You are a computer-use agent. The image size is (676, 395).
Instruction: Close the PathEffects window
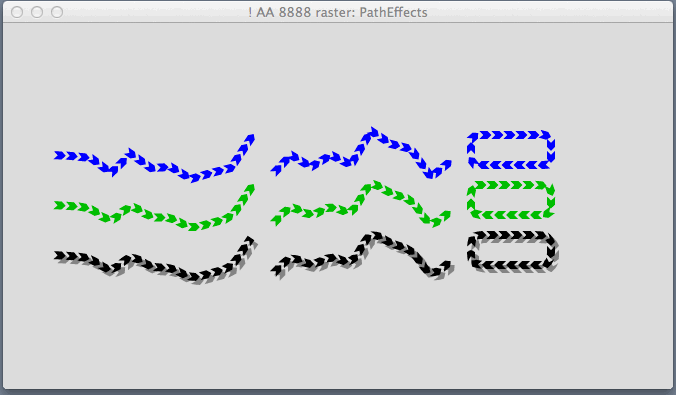pos(17,12)
